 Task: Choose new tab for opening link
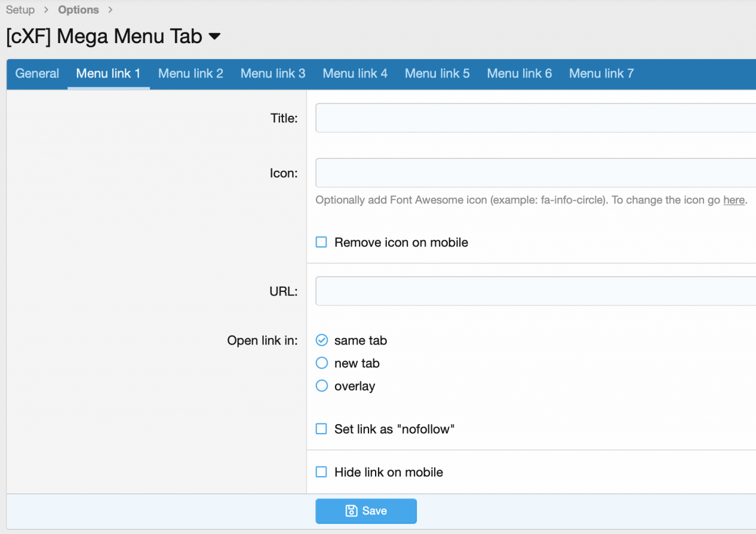(322, 363)
